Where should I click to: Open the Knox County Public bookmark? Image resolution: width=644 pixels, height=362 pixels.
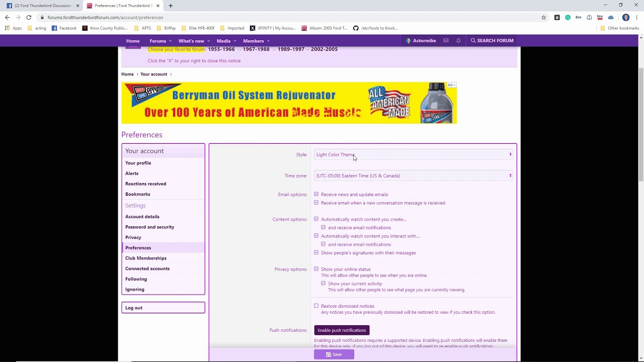[105, 28]
